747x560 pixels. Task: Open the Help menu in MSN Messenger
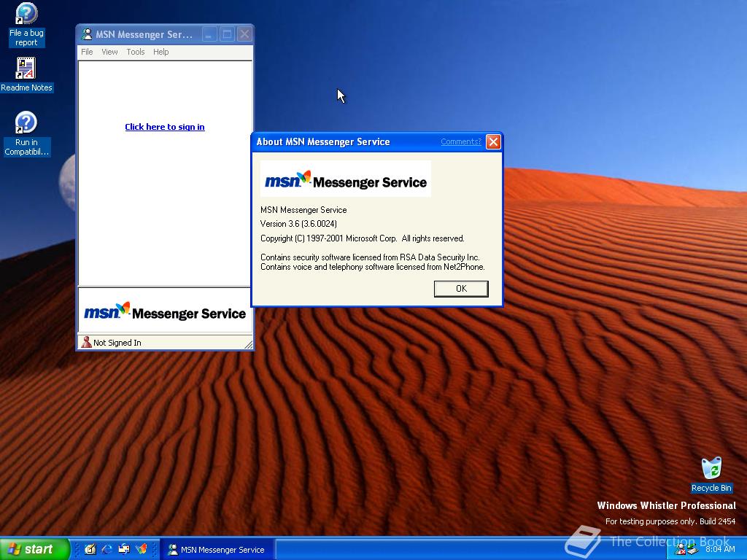(x=160, y=52)
